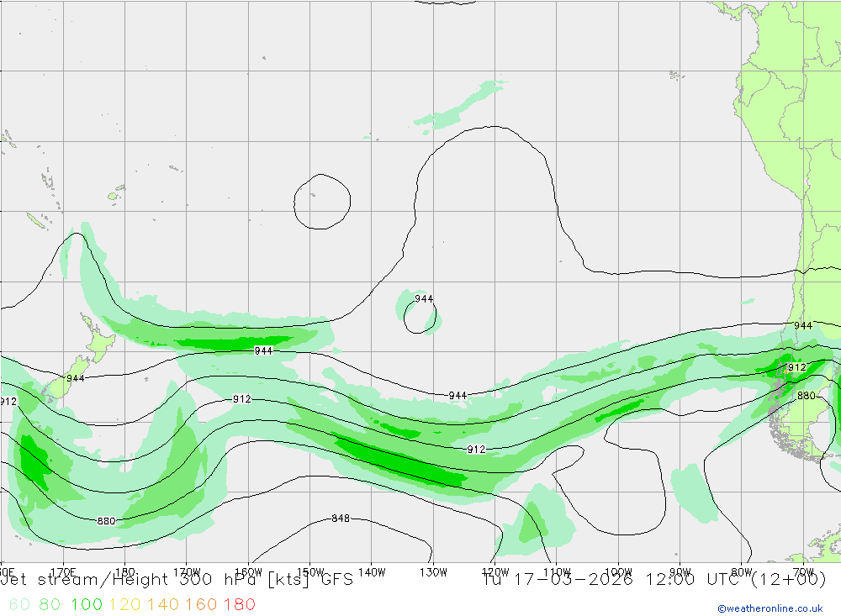Select the 180 kts legend value
841x616 pixels.
coord(239,604)
